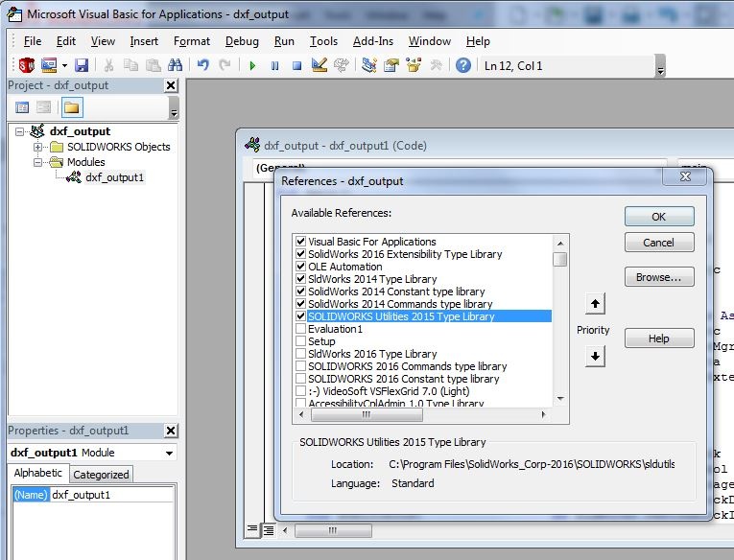Click Toggle Folders icon in Project panel
The image size is (734, 560).
tap(72, 107)
